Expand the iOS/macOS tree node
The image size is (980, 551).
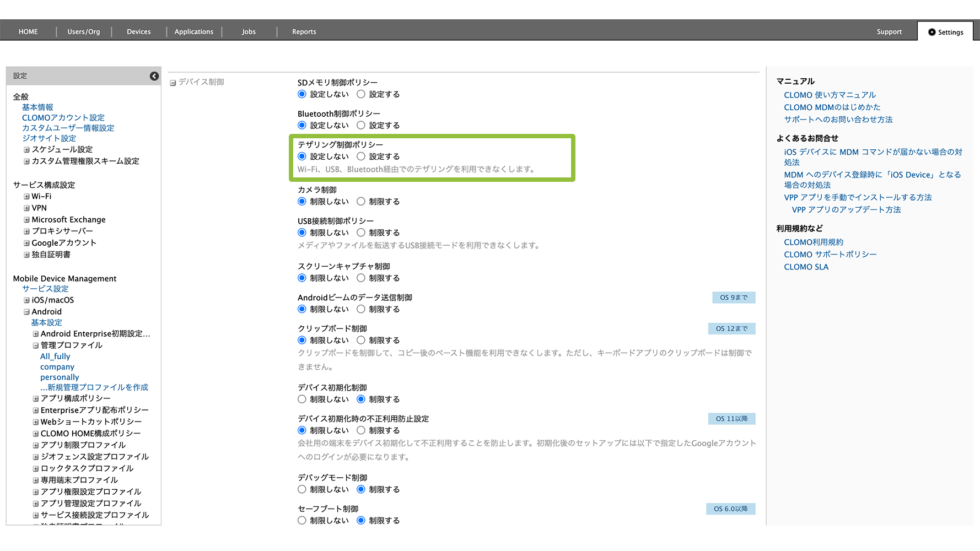[26, 300]
